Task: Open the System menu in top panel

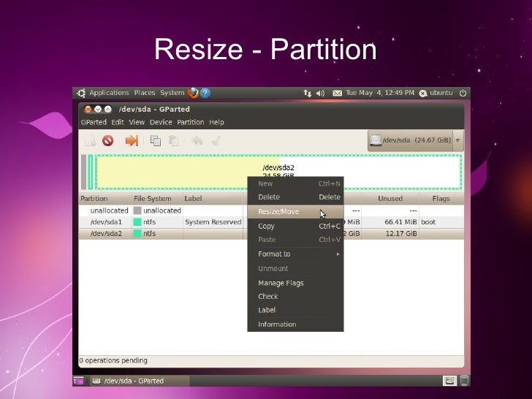Action: click(172, 93)
